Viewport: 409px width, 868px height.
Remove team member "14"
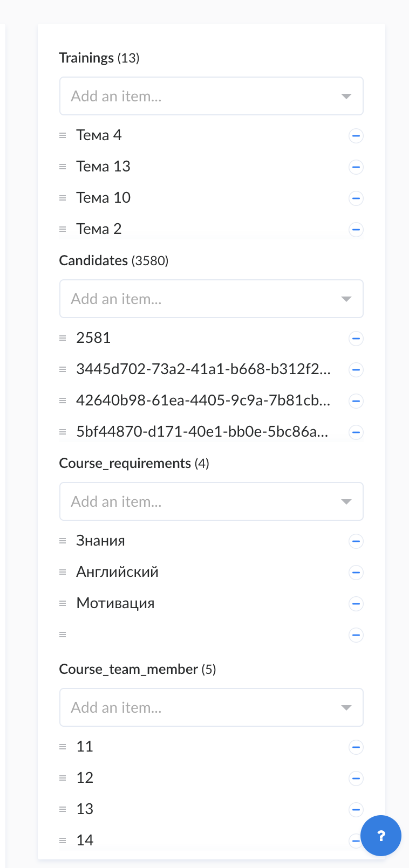356,841
